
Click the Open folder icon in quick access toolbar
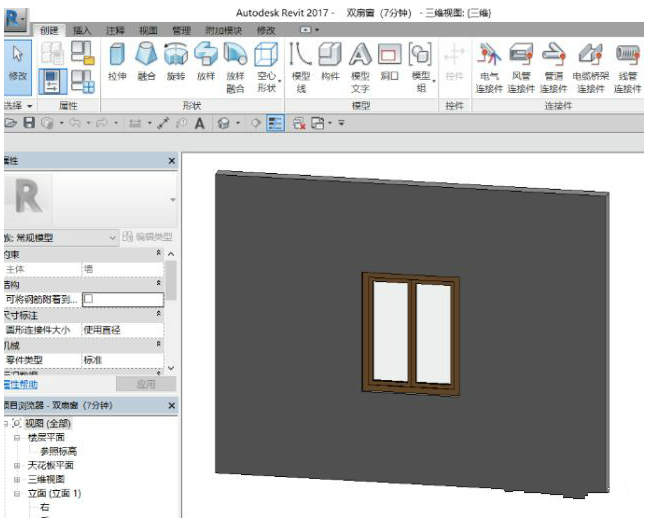tap(10, 123)
